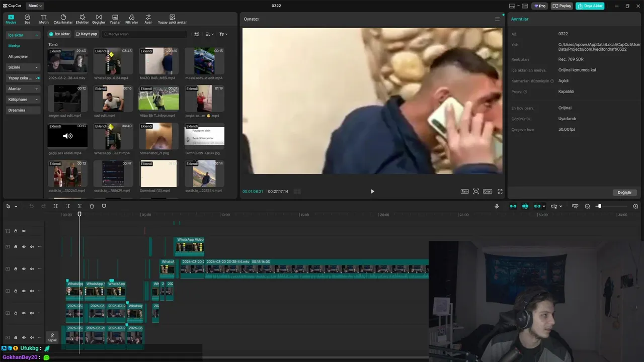Click the Dışa Aktar export button
The width and height of the screenshot is (644, 362).
[590, 6]
